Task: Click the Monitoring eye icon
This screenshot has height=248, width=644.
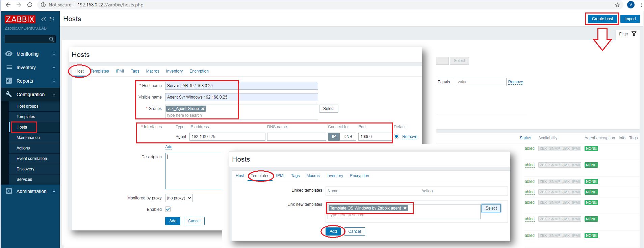Action: point(9,54)
